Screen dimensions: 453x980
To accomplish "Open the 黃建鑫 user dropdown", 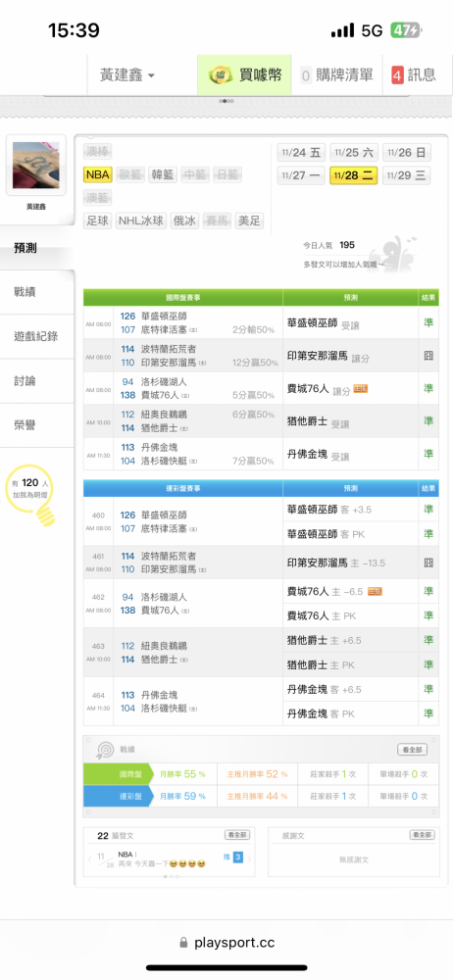I will (x=127, y=75).
